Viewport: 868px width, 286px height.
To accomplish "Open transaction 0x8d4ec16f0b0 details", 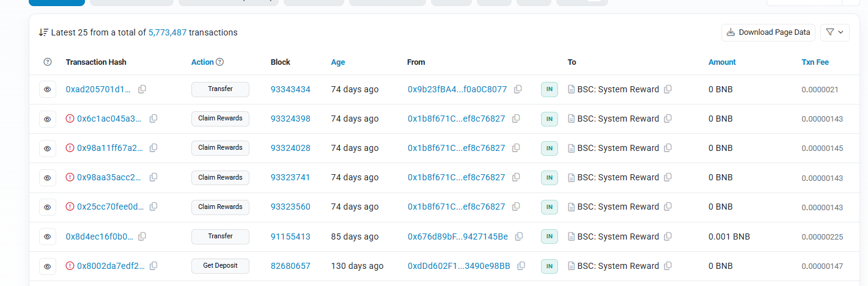I will [98, 237].
